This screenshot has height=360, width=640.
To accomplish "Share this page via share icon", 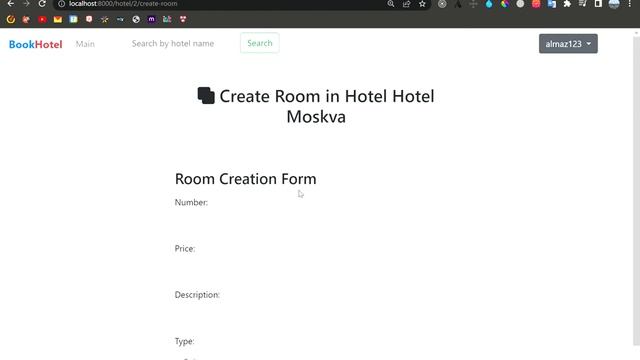I will click(407, 4).
